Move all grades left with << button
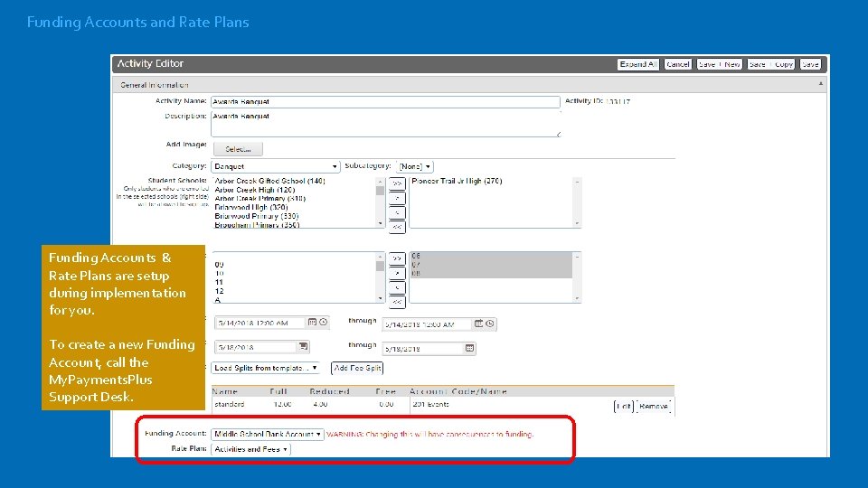 397,302
